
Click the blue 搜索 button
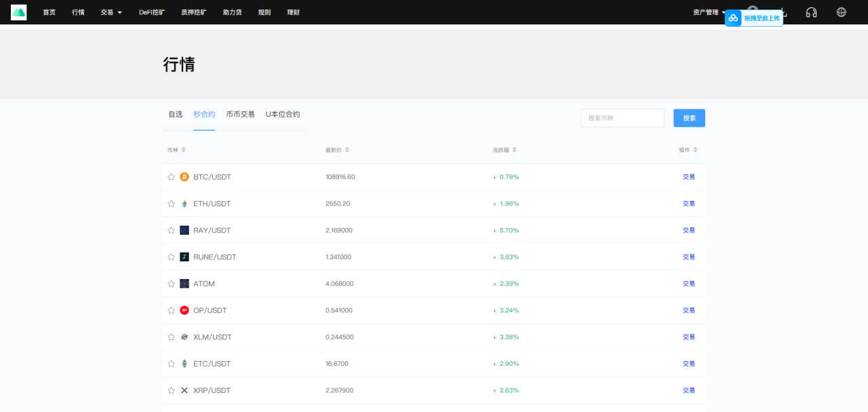click(689, 118)
